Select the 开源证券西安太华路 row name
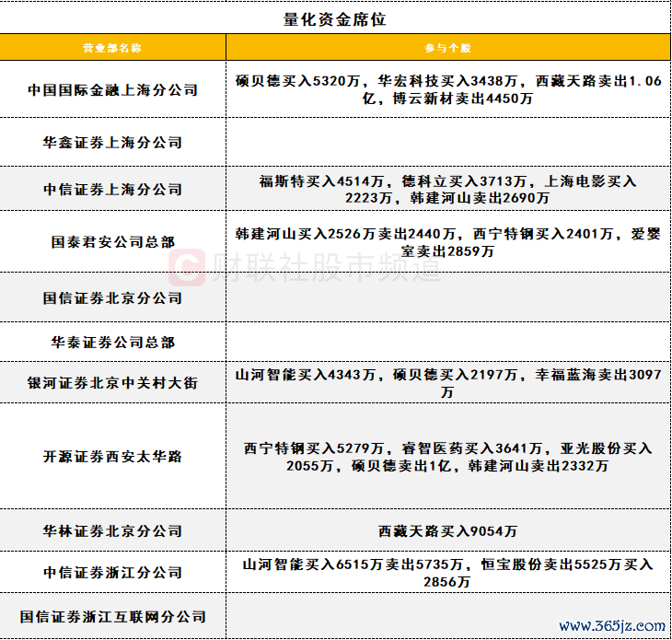 coord(112,457)
